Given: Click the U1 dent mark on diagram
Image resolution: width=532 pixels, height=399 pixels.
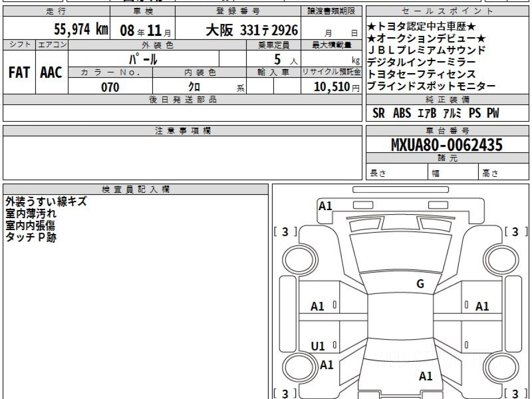Looking at the screenshot, I should point(317,347).
